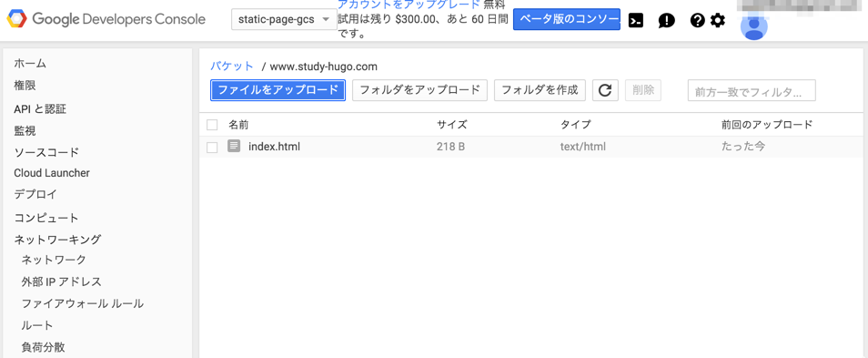Select ルート in sidebar
Image resolution: width=868 pixels, height=358 pixels.
point(37,325)
